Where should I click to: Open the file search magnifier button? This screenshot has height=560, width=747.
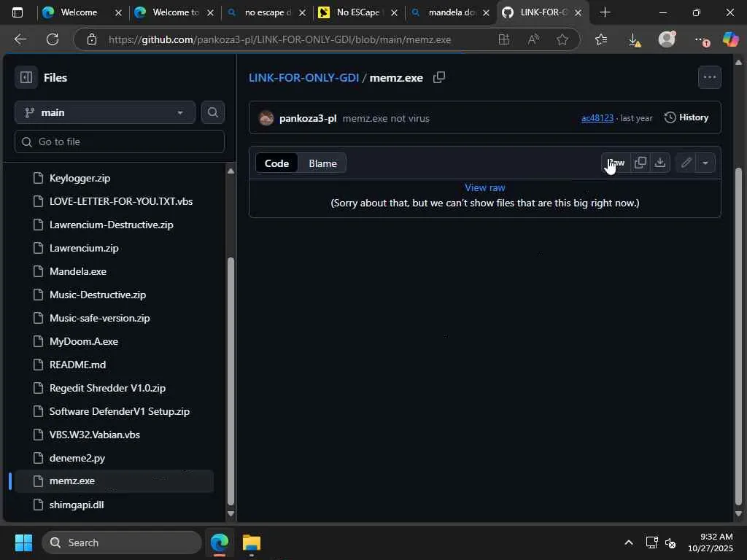[212, 112]
